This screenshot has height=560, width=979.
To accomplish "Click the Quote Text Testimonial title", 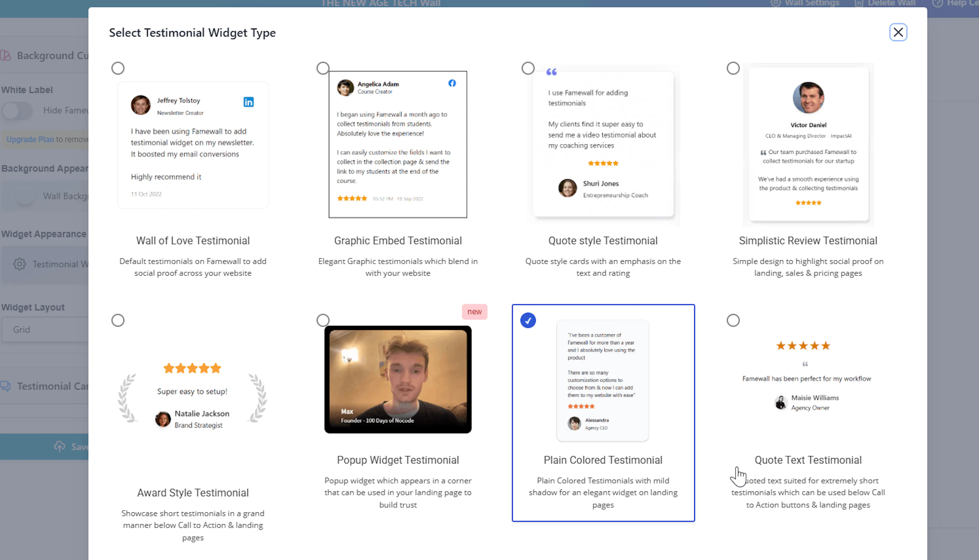I will click(808, 460).
